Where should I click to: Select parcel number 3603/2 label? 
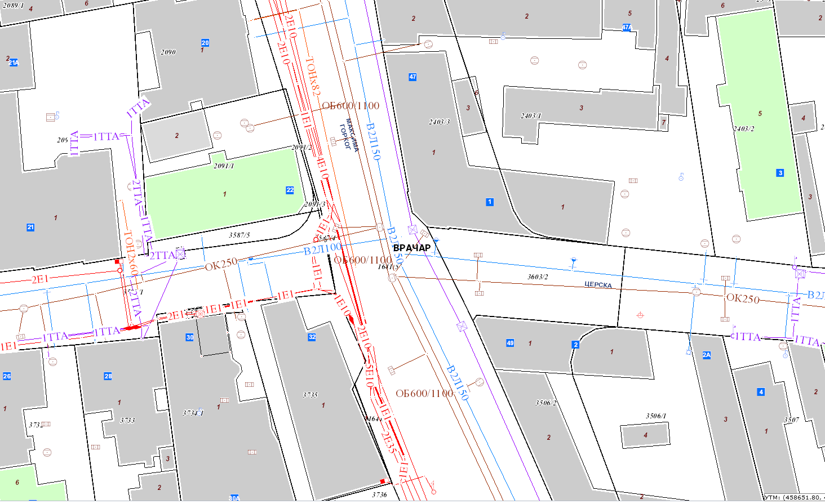click(538, 277)
